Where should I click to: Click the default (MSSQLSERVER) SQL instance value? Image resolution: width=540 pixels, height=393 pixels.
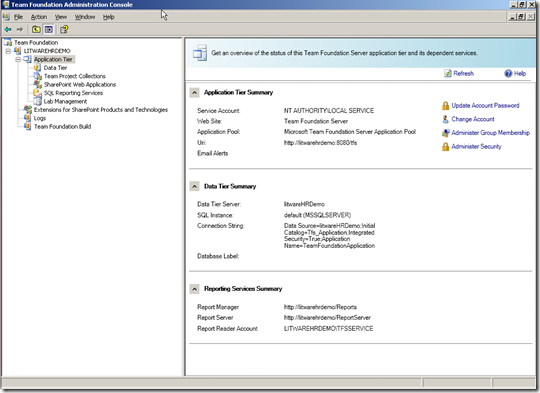pos(317,215)
